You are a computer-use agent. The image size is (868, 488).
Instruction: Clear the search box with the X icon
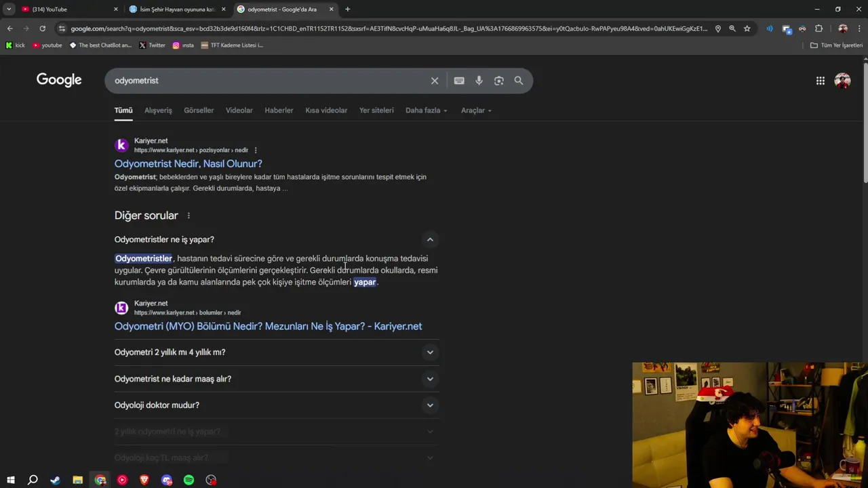click(435, 81)
